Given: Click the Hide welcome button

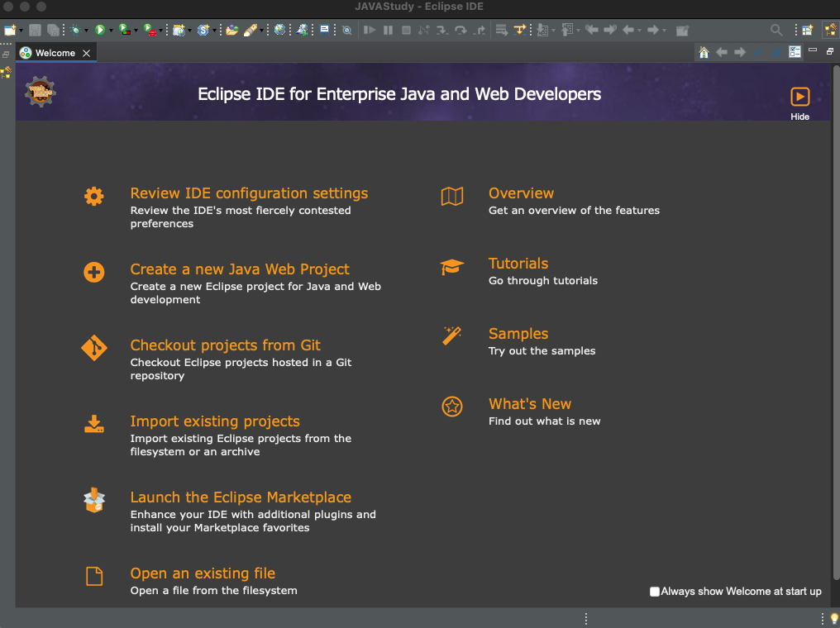Looking at the screenshot, I should 799,103.
